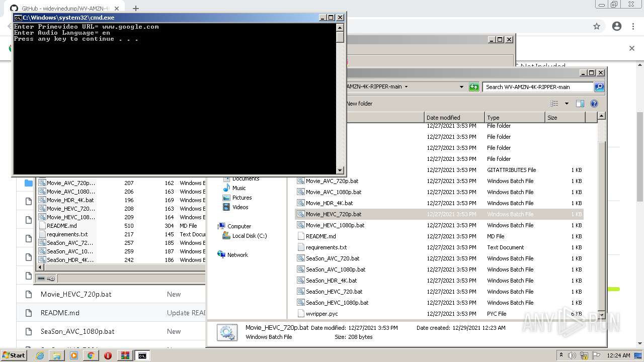Select requirements.txt in WinRAR archive list
This screenshot has width=644, height=362.
tap(67, 234)
